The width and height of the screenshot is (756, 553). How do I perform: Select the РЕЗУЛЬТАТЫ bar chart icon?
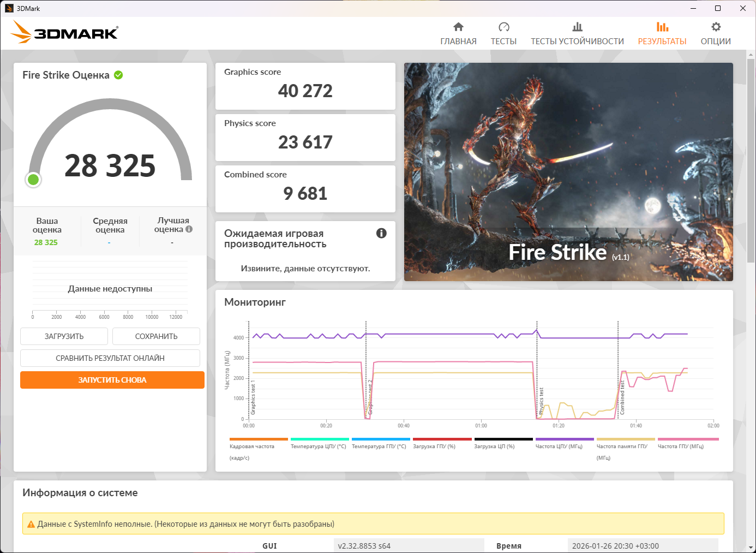[x=662, y=27]
